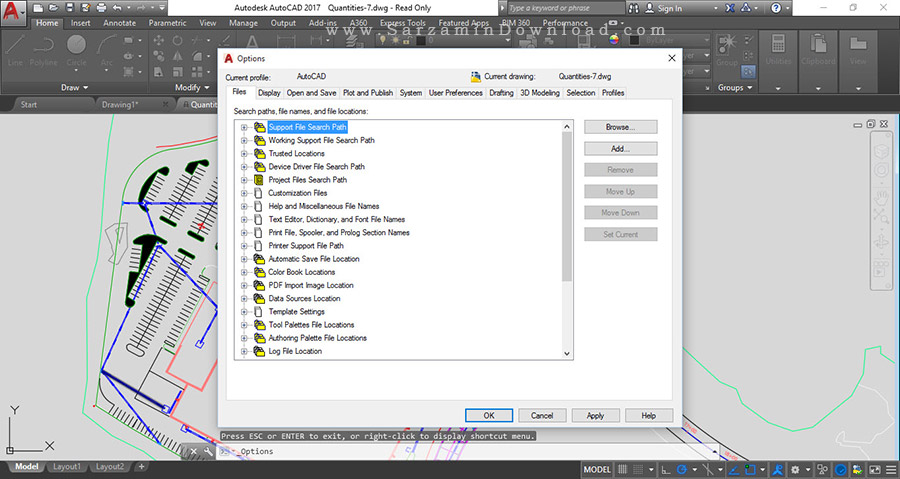Click the Help button in Options dialog
The height and width of the screenshot is (479, 900).
(649, 415)
